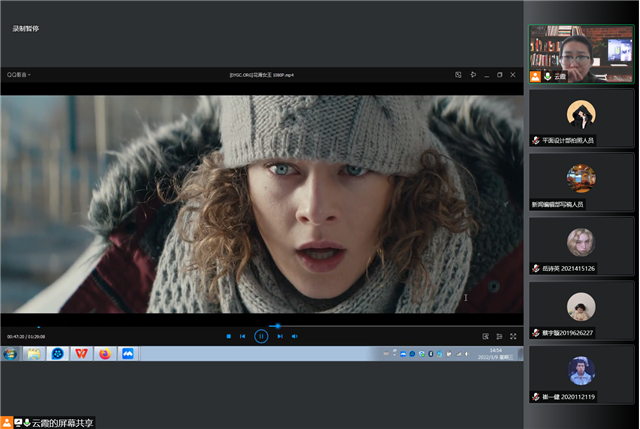Click muted mic icon beside 2019626227
The image size is (640, 429).
536,333
